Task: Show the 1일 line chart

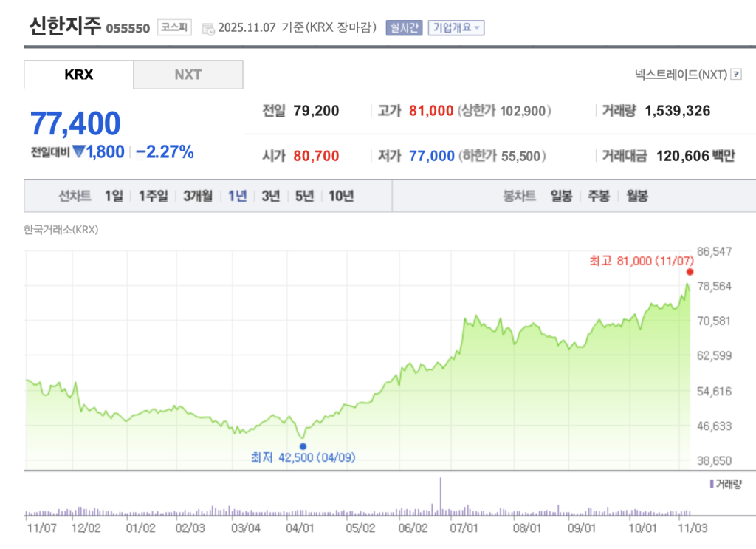Action: [x=114, y=196]
